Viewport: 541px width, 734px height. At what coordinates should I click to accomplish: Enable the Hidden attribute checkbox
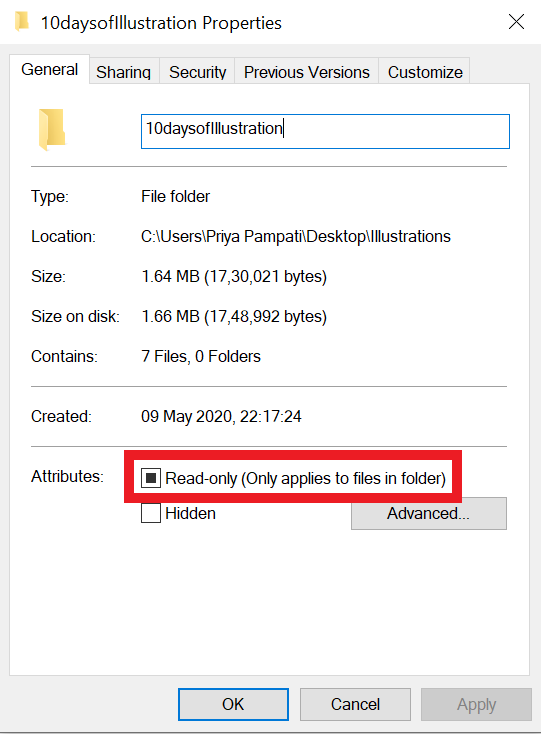[151, 513]
